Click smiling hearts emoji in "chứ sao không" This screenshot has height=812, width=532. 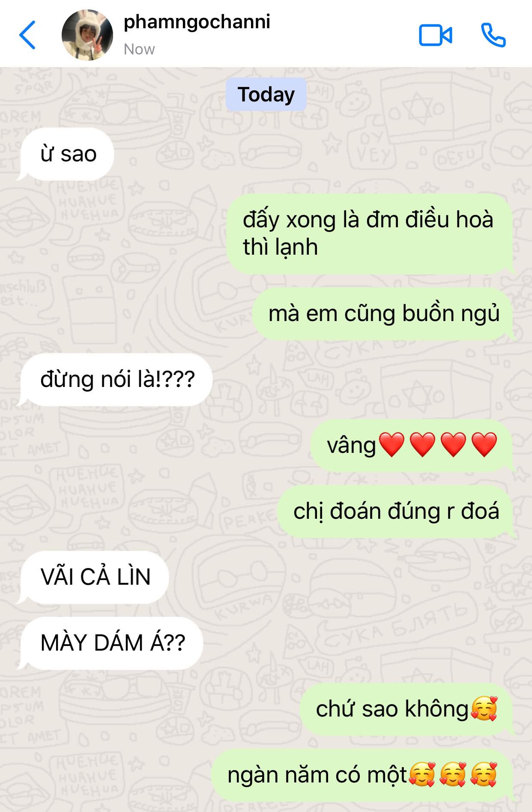click(x=484, y=709)
